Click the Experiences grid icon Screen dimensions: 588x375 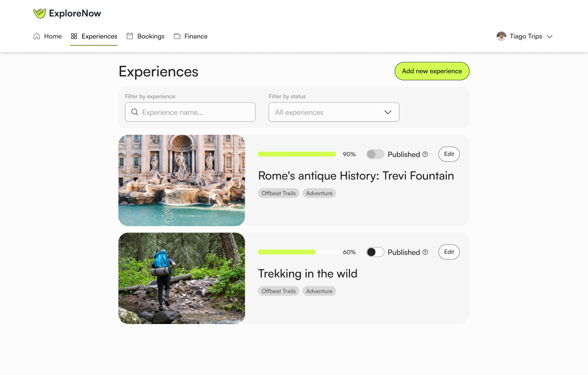[74, 36]
